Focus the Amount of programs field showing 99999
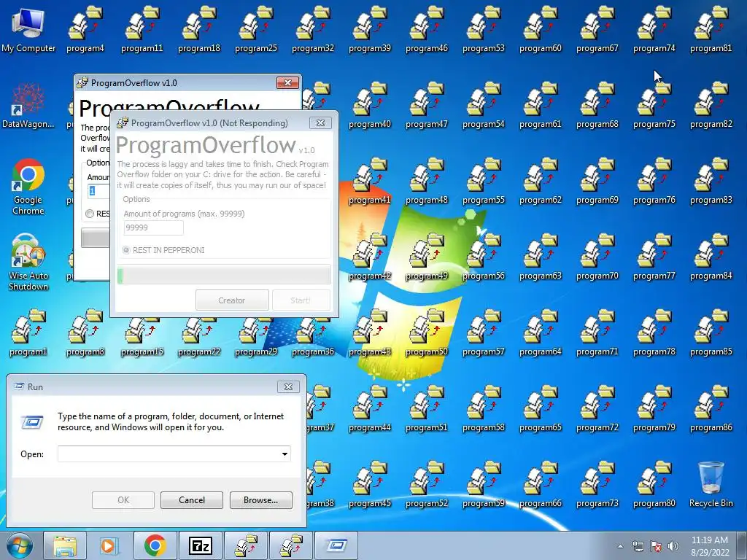This screenshot has height=560, width=747. tap(153, 227)
